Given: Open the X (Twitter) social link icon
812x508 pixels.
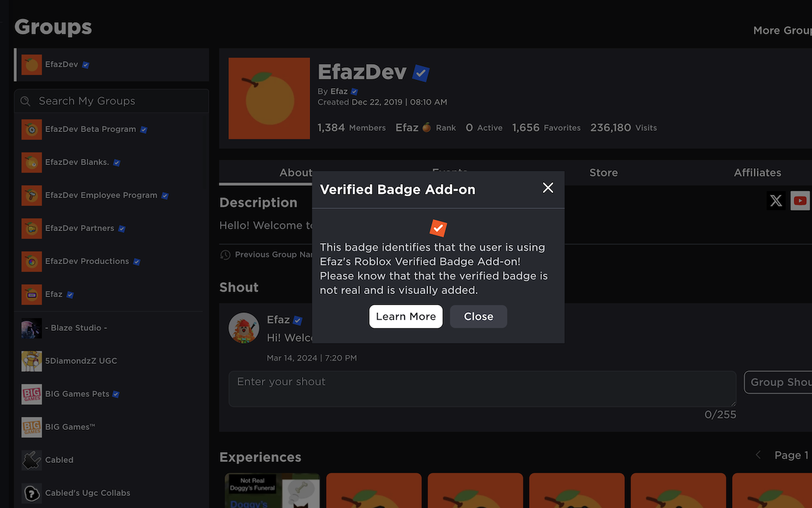Looking at the screenshot, I should coord(776,201).
